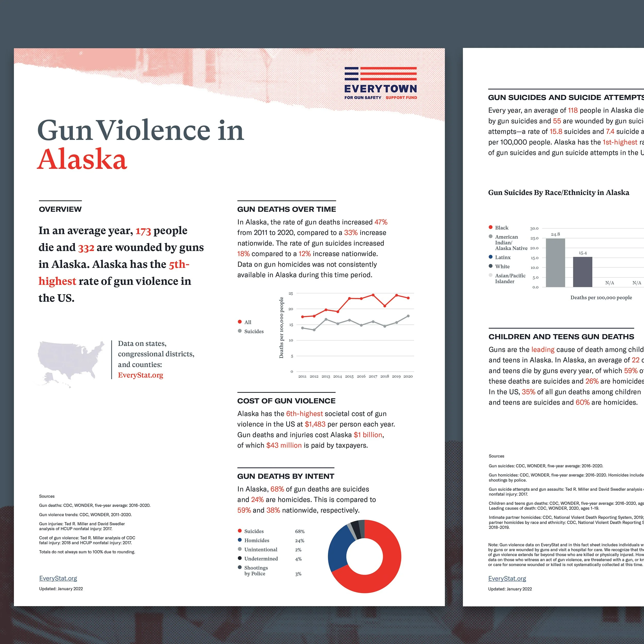This screenshot has width=644, height=644.
Task: Click the 'Asian/Pacific Islander' legend dot
Action: coord(490,275)
